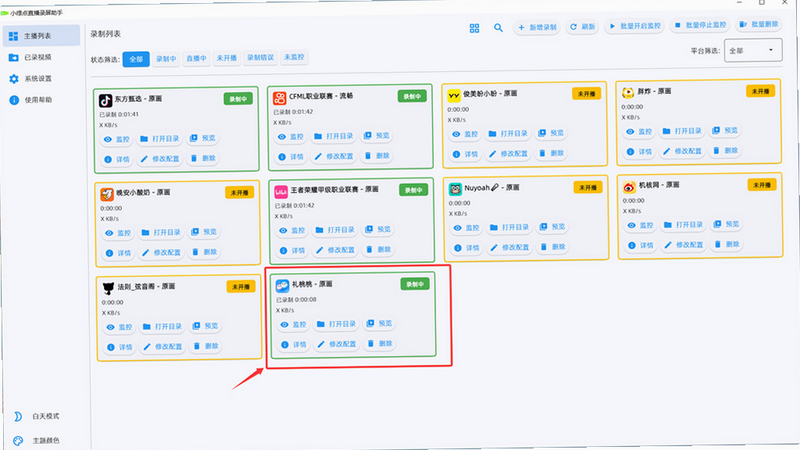800x450 pixels.
Task: Open 主播列表 in the sidebar
Action: coord(41,36)
